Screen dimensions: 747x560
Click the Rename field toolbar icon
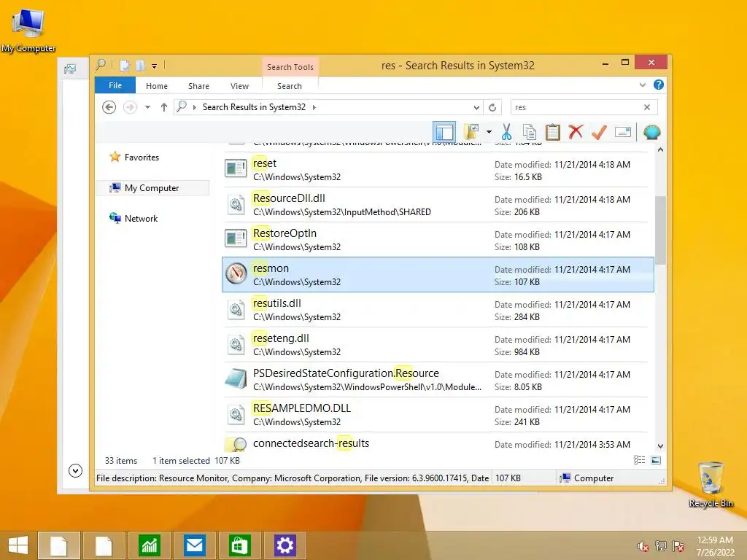[623, 132]
